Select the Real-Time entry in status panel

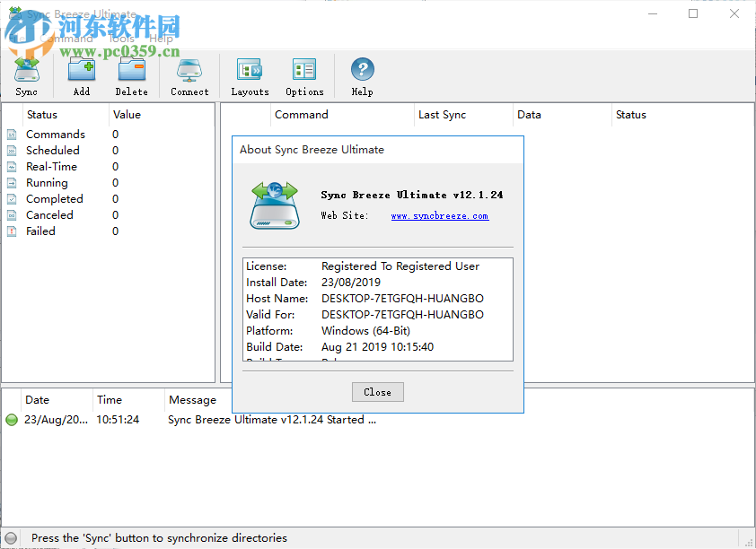click(54, 166)
